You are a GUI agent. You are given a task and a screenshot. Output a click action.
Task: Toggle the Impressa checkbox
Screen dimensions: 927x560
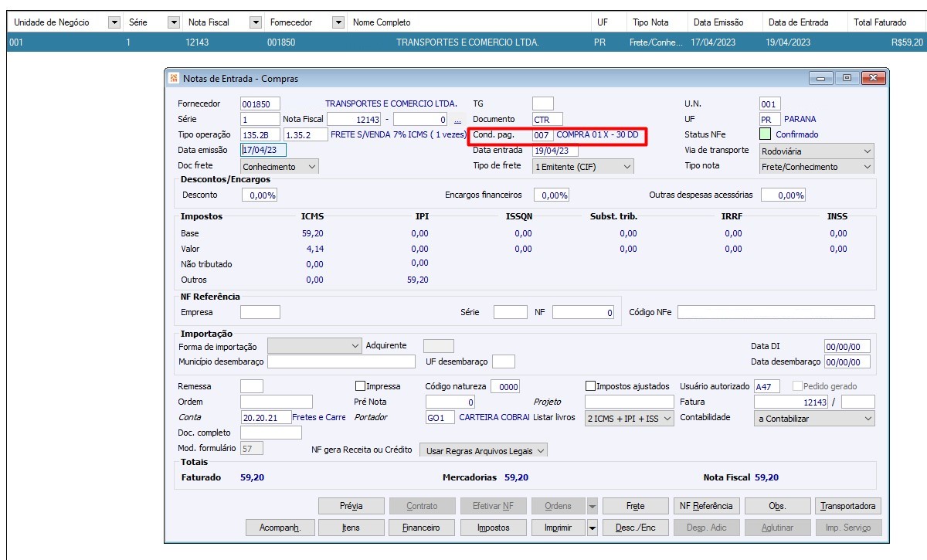click(360, 386)
